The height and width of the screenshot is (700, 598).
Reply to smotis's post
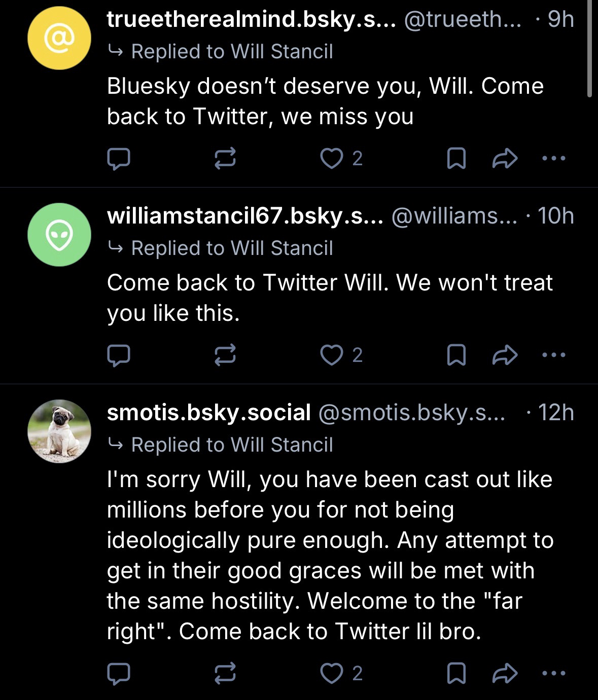(x=119, y=674)
